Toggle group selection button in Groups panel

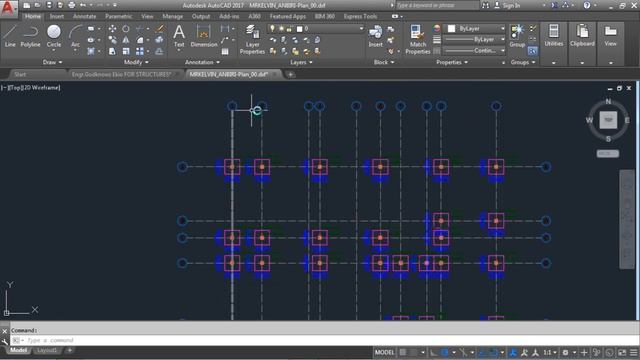point(532,51)
